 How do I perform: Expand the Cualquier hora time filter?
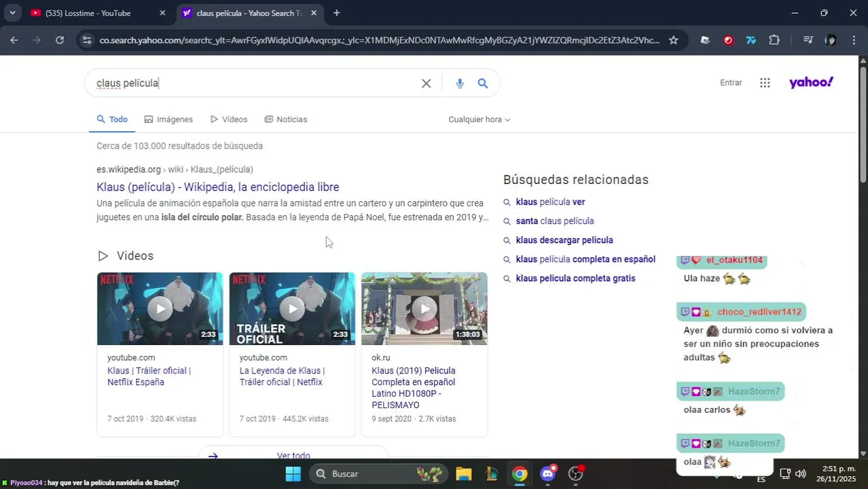pyautogui.click(x=479, y=120)
